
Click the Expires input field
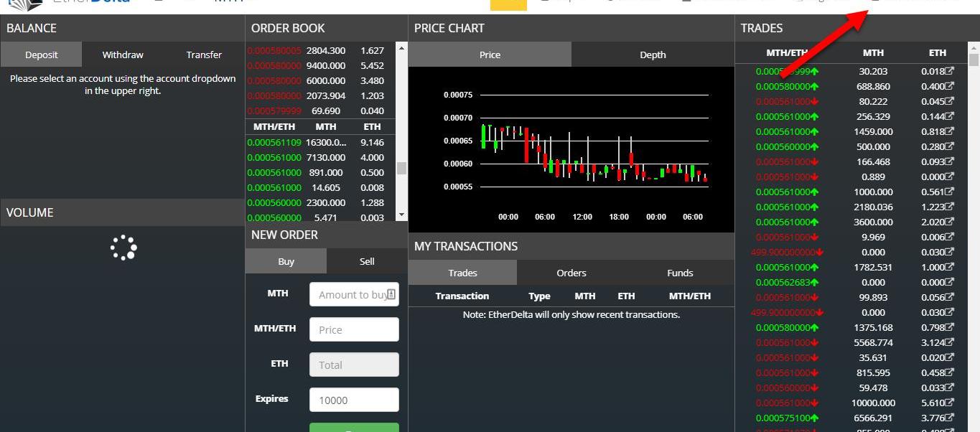click(x=354, y=400)
